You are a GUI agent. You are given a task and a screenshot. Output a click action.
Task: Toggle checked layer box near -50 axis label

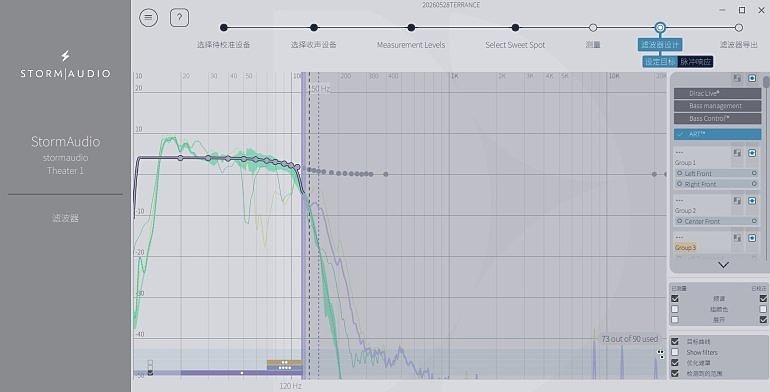point(150,373)
